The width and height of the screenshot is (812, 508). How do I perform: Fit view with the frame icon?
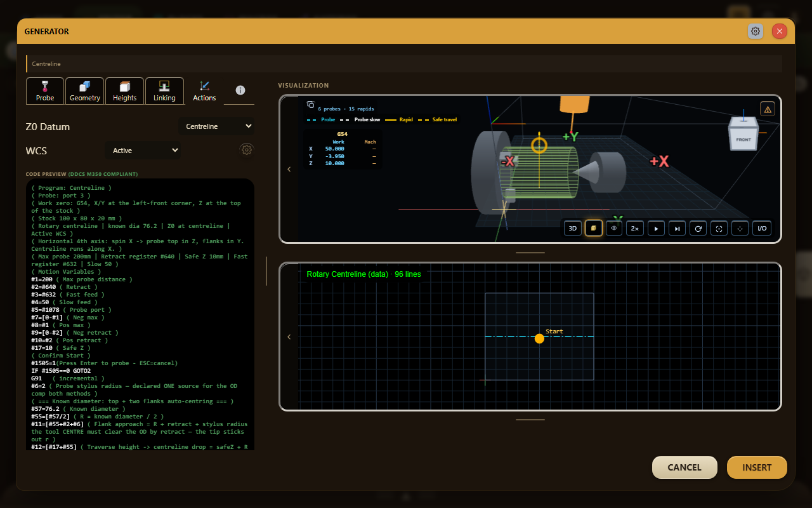click(719, 228)
